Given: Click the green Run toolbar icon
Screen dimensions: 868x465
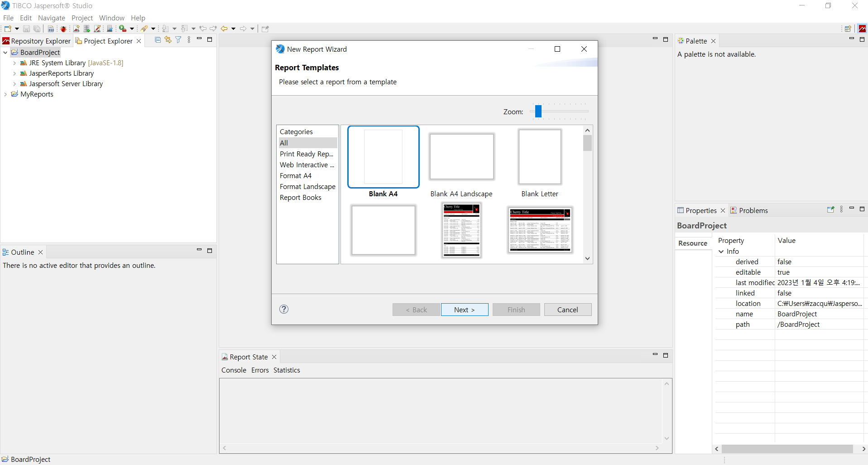Looking at the screenshot, I should [x=122, y=29].
